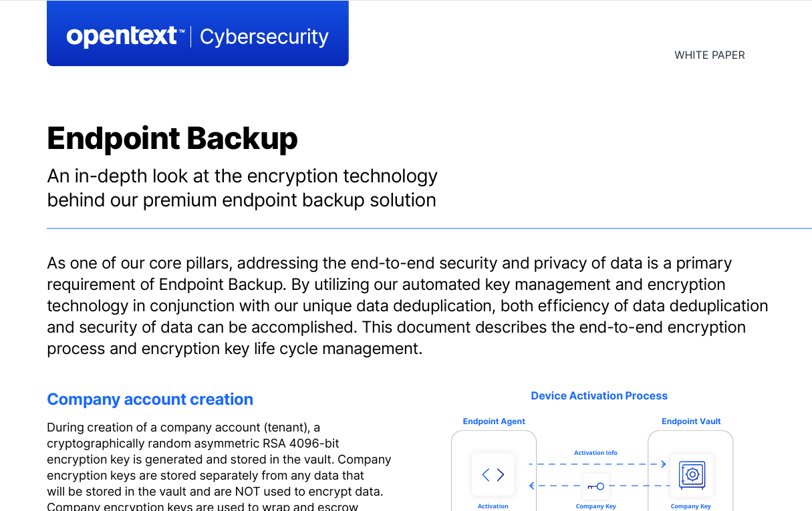Click the Endpoint Backup title

click(172, 138)
